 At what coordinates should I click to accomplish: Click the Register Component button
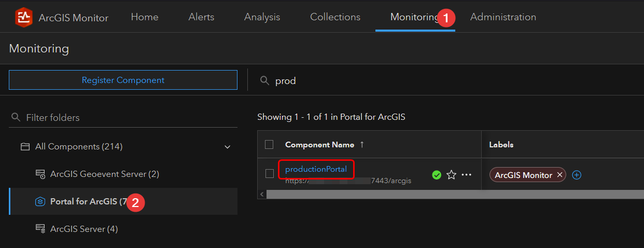pos(123,80)
